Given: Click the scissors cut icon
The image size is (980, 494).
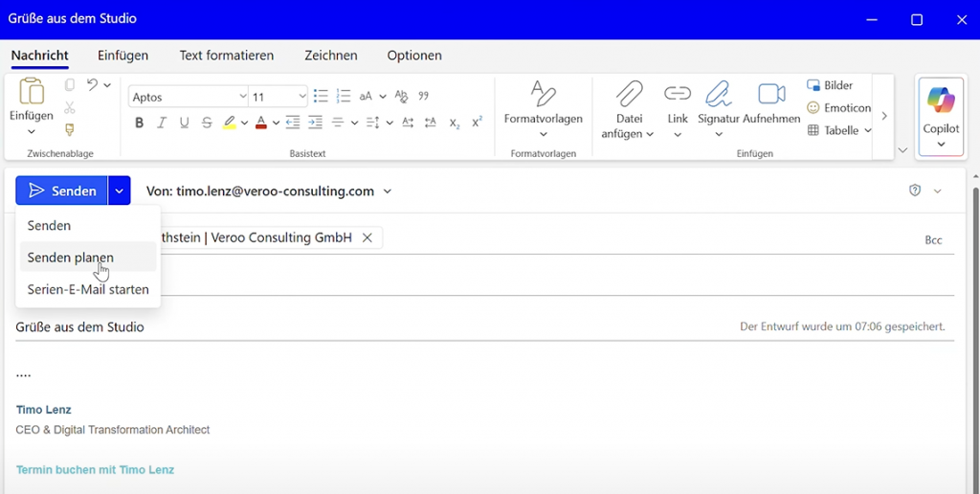Looking at the screenshot, I should pos(69,107).
